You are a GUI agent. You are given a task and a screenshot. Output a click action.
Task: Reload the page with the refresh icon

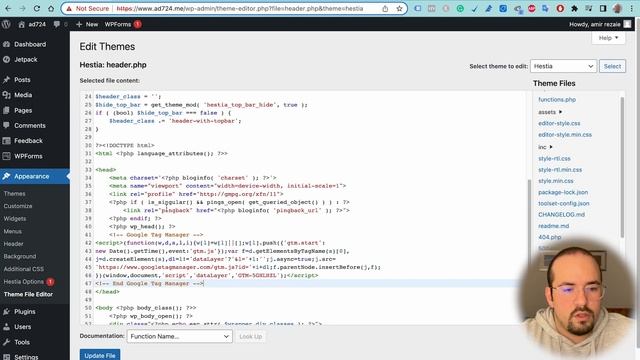[x=36, y=8]
